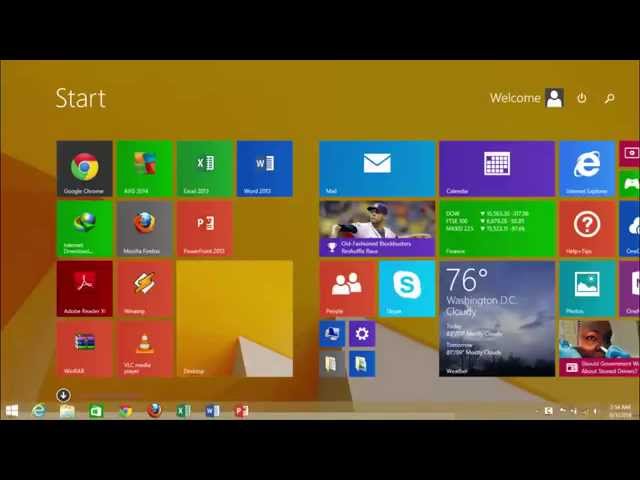The height and width of the screenshot is (480, 640).
Task: Launch Internet Download Manager tile
Action: (x=84, y=229)
